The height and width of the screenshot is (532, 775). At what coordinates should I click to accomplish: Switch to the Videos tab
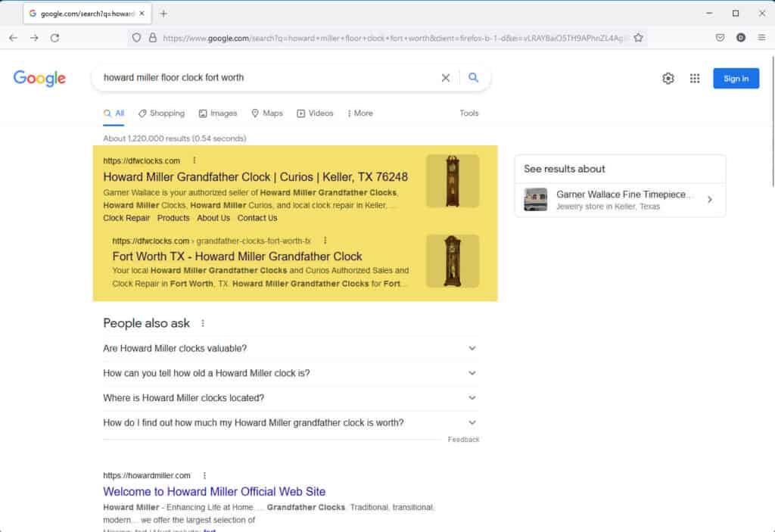coord(315,114)
